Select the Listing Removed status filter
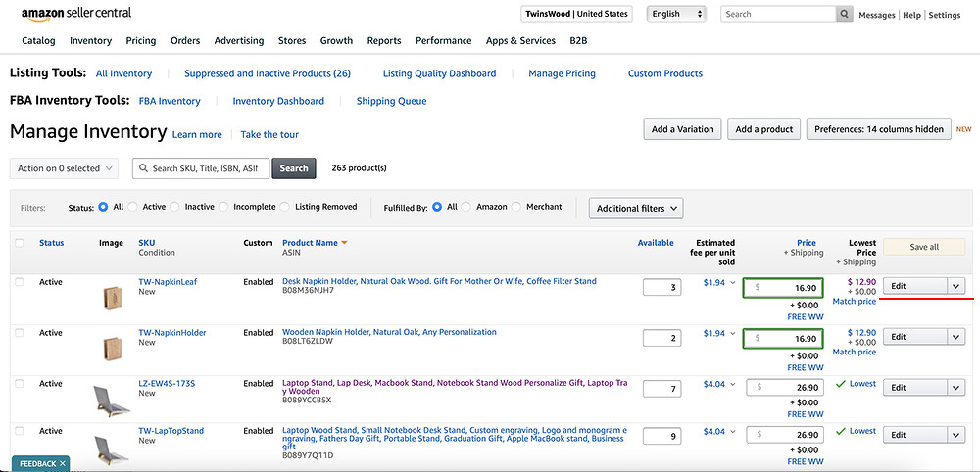Screen dimensions: 980x472 point(285,207)
